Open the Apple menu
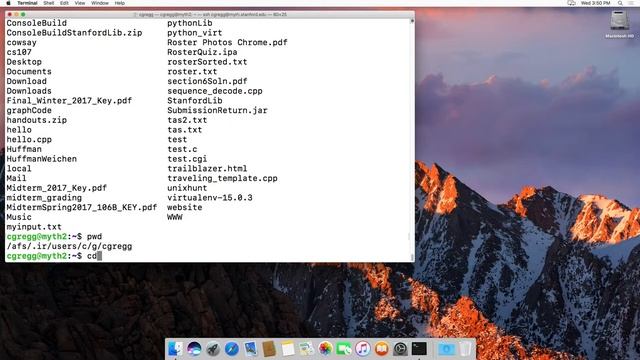This screenshot has width=640, height=360. (8, 3)
